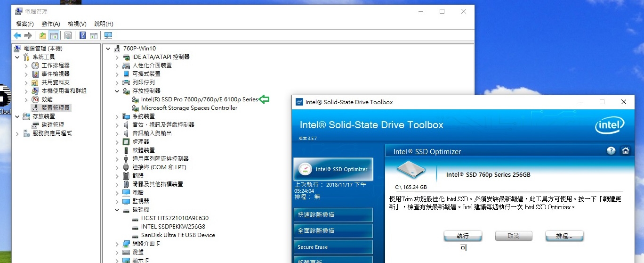Click the Up one level folder toolbar icon
Viewport: 644px width, 263px height.
coord(43,35)
